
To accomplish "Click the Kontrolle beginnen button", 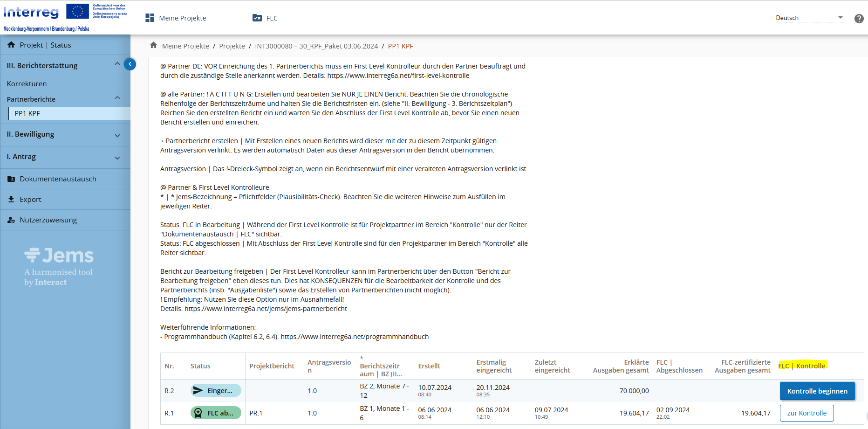I will click(x=817, y=391).
